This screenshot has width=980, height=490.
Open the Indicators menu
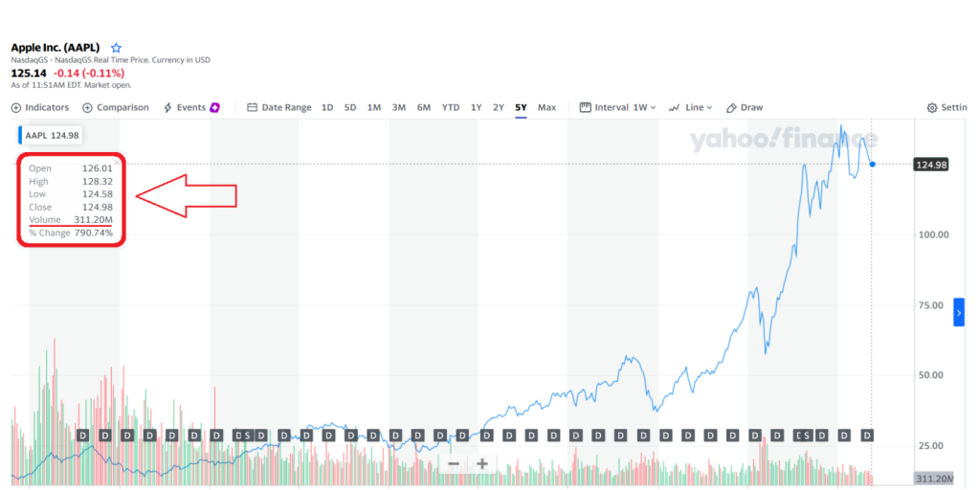40,107
